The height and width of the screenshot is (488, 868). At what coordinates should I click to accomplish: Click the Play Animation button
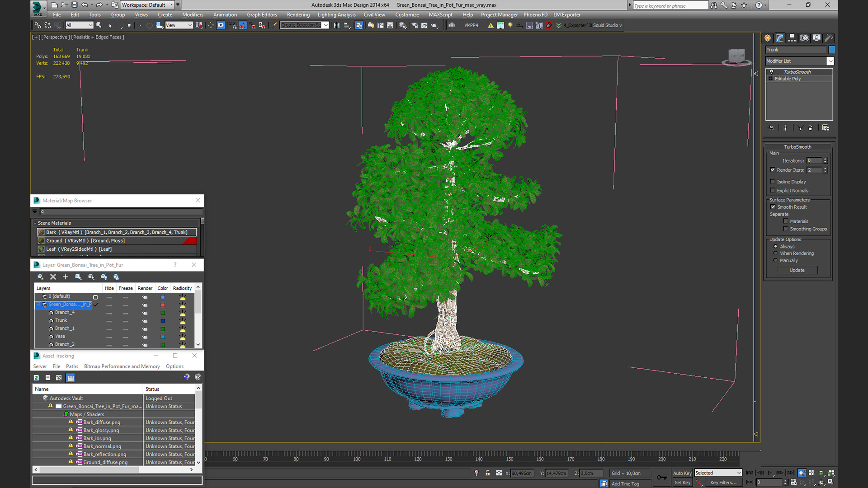[x=770, y=473]
